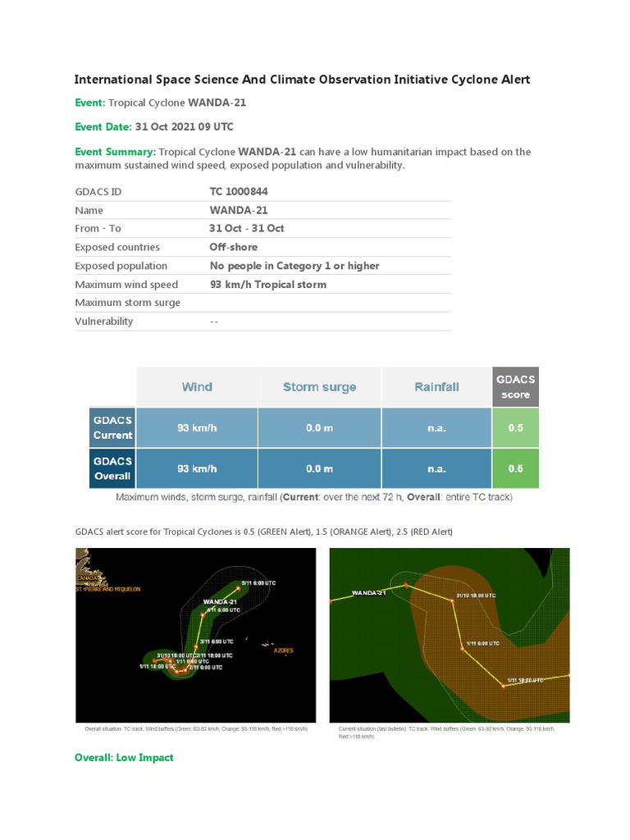
Task: Click the 'Overall: Low Impact' text
Action: (x=124, y=757)
